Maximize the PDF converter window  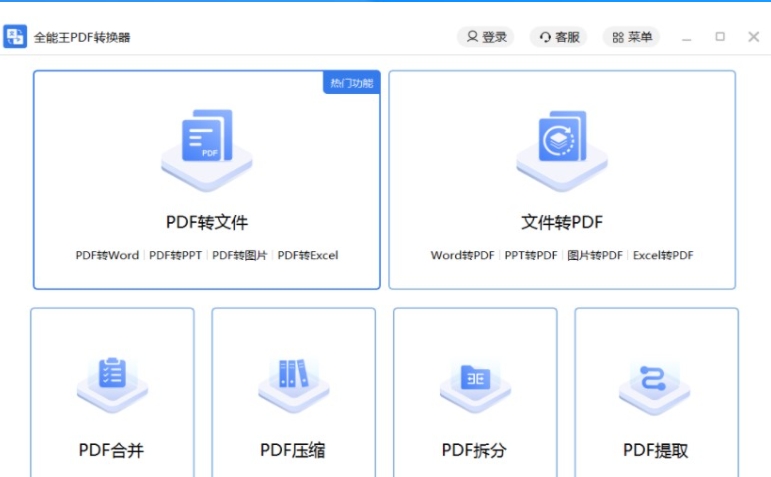coord(720,36)
